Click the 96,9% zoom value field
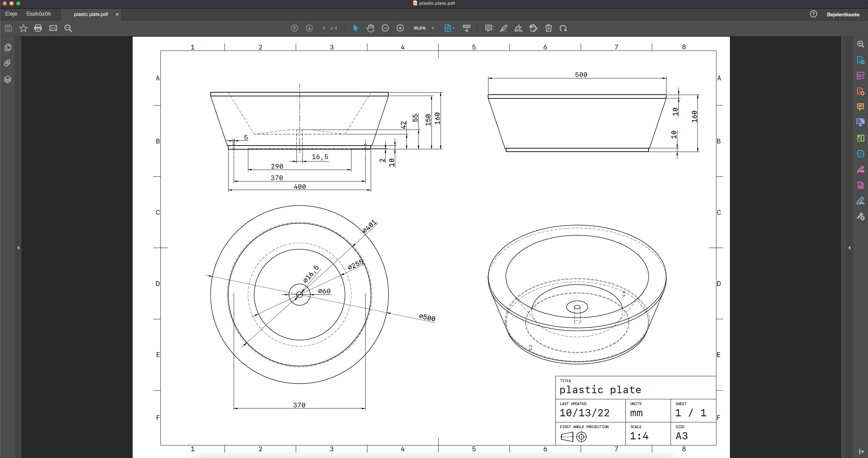 click(x=420, y=28)
